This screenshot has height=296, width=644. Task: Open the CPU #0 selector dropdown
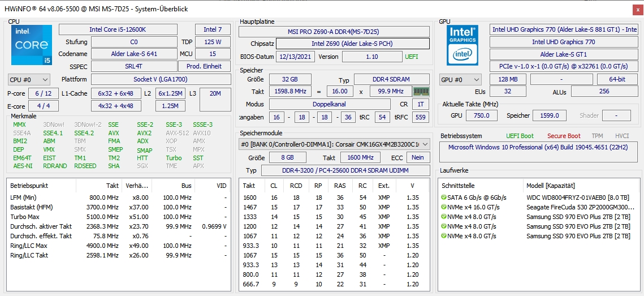[x=29, y=79]
